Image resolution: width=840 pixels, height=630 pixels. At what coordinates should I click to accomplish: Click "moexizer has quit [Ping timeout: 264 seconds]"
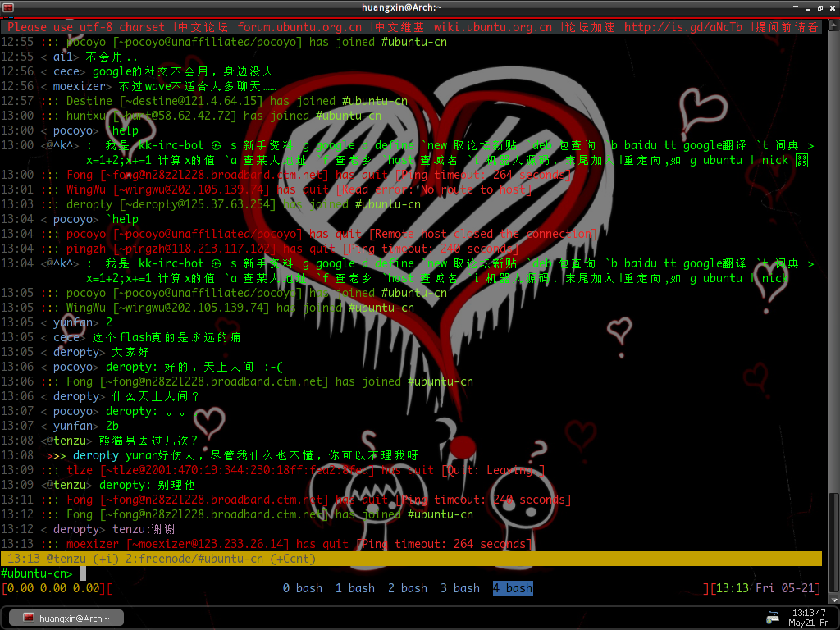pyautogui.click(x=267, y=544)
